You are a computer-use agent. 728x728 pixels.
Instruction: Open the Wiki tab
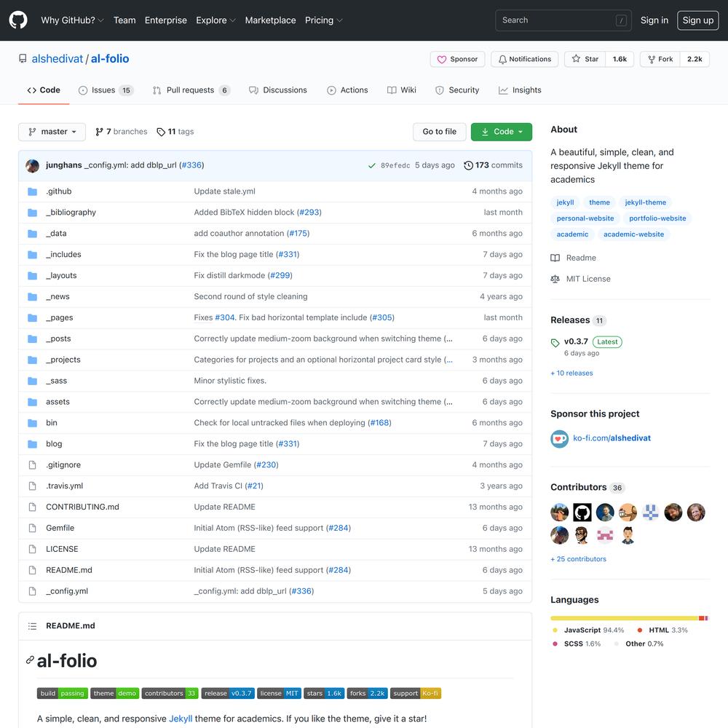pos(402,90)
